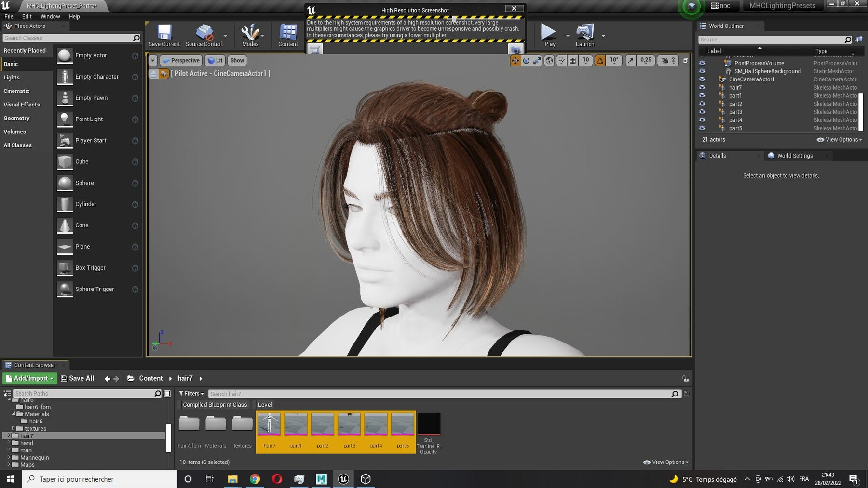Click help icon next to Empty Actor
Image resolution: width=868 pixels, height=488 pixels.
[135, 56]
